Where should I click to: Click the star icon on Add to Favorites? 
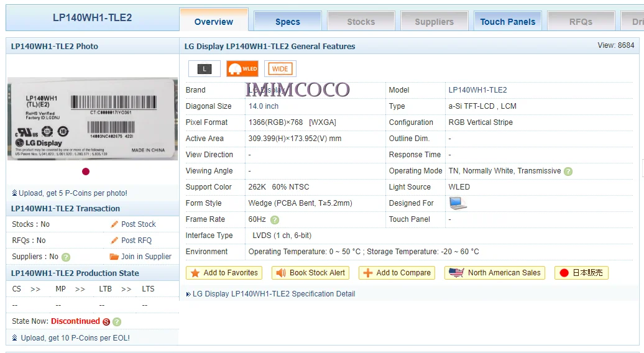(195, 273)
